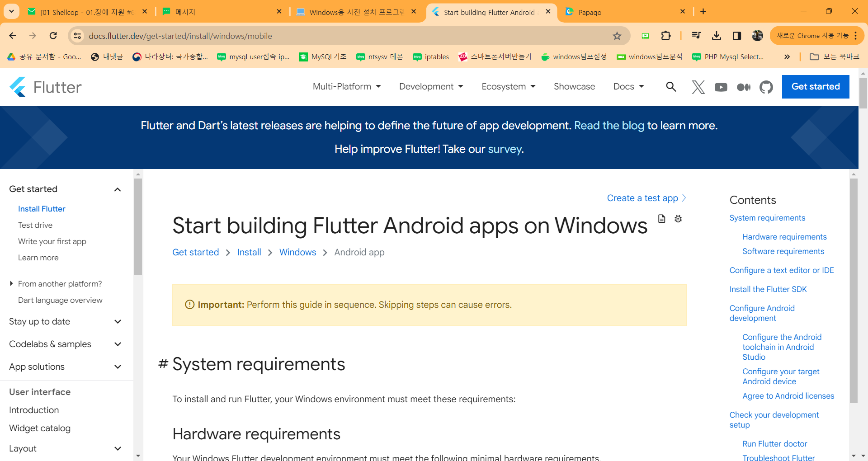The width and height of the screenshot is (868, 461).
Task: Open the media control playlist icon
Action: pos(696,36)
